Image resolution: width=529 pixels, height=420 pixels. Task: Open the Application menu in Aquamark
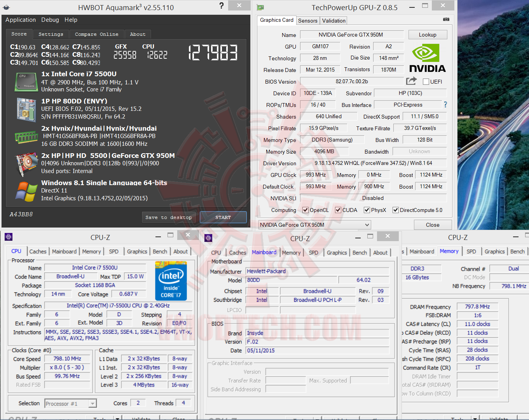click(21, 20)
